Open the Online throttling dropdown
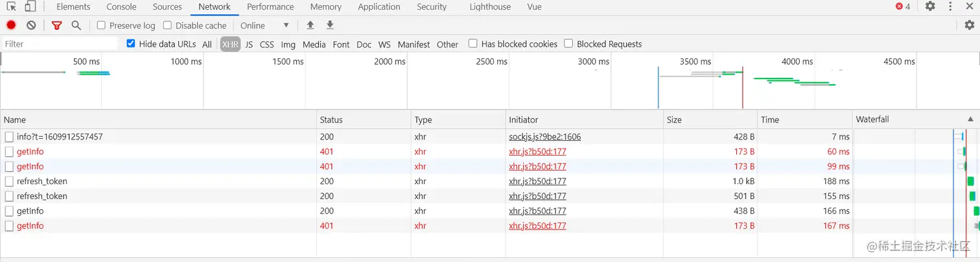The height and width of the screenshot is (262, 980). (264, 25)
